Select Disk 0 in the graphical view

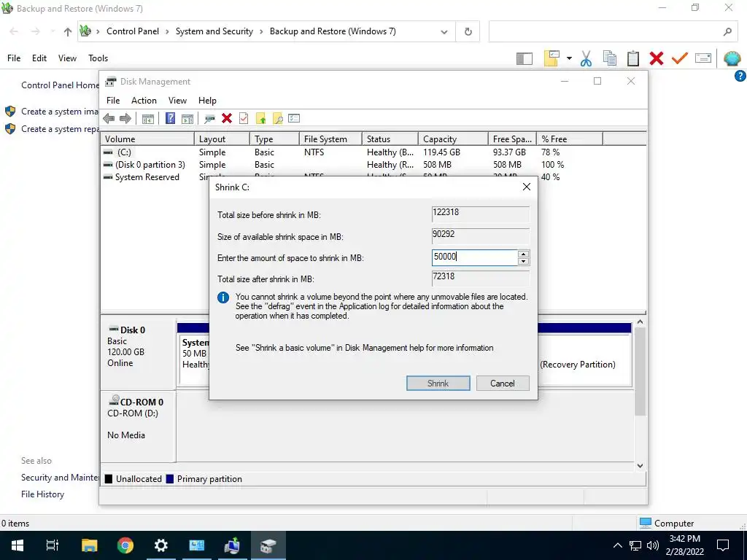138,354
